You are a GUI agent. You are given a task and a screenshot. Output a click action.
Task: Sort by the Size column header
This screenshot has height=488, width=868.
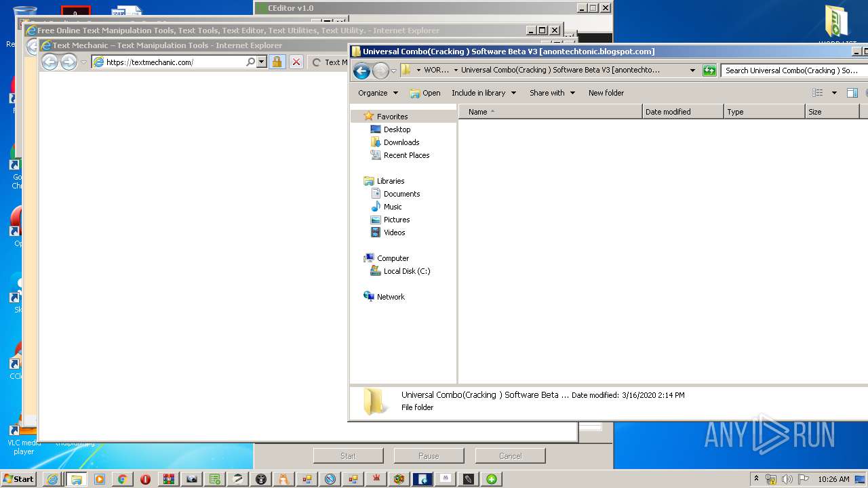(x=832, y=112)
